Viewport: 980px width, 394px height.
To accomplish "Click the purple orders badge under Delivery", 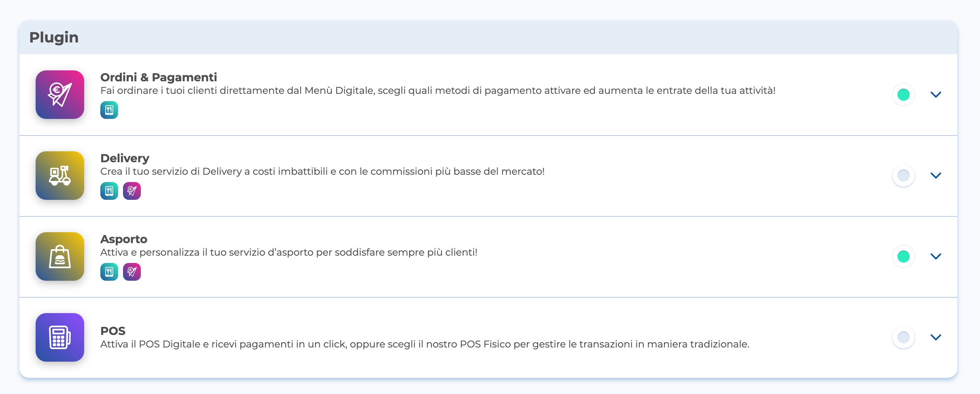I will coord(132,191).
